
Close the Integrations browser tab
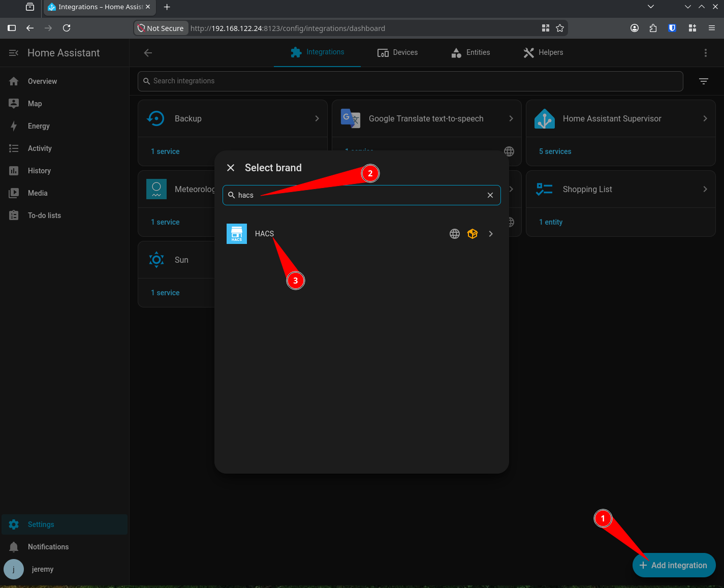[x=148, y=7]
